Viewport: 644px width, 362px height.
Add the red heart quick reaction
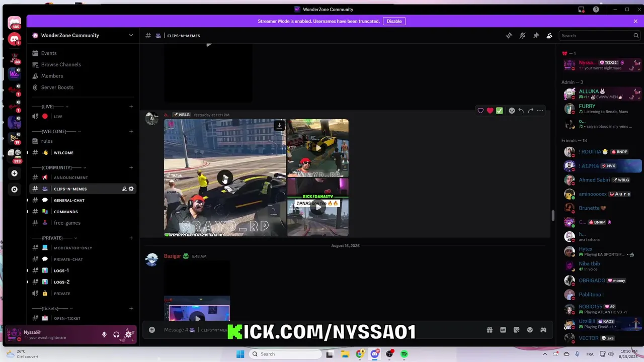point(490,111)
